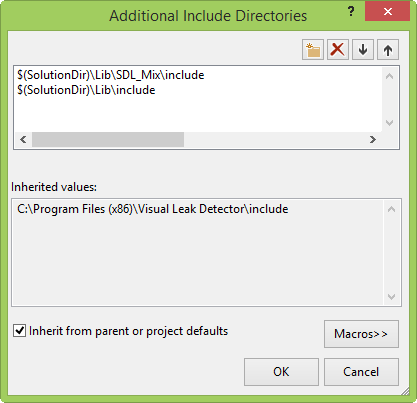The image size is (417, 403).
Task: Select the $(SolutionDir)\Lib\include entry
Action: point(86,90)
